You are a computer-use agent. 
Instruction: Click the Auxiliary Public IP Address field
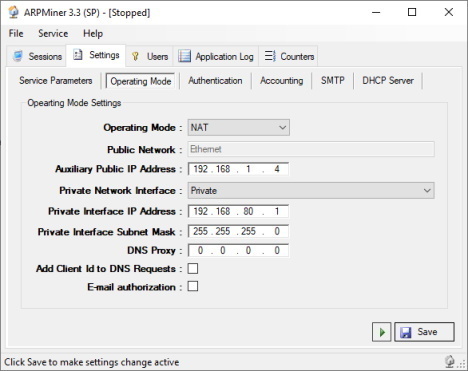(x=238, y=169)
